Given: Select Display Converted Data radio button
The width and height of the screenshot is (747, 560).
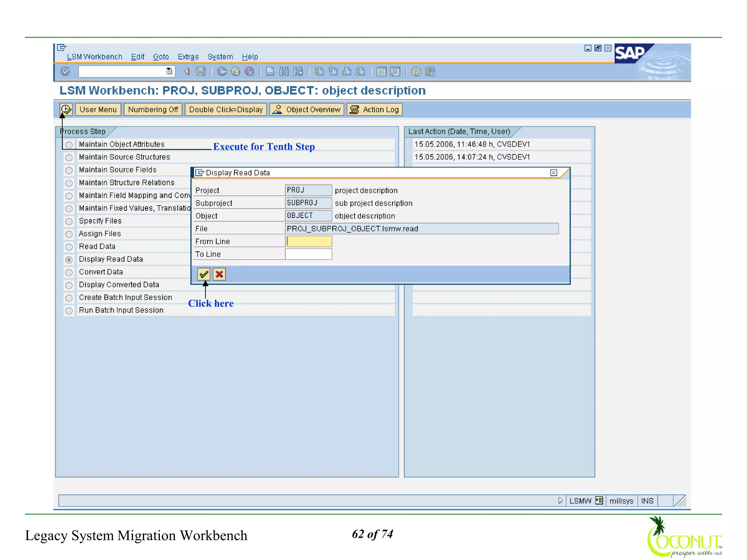Looking at the screenshot, I should click(x=69, y=285).
